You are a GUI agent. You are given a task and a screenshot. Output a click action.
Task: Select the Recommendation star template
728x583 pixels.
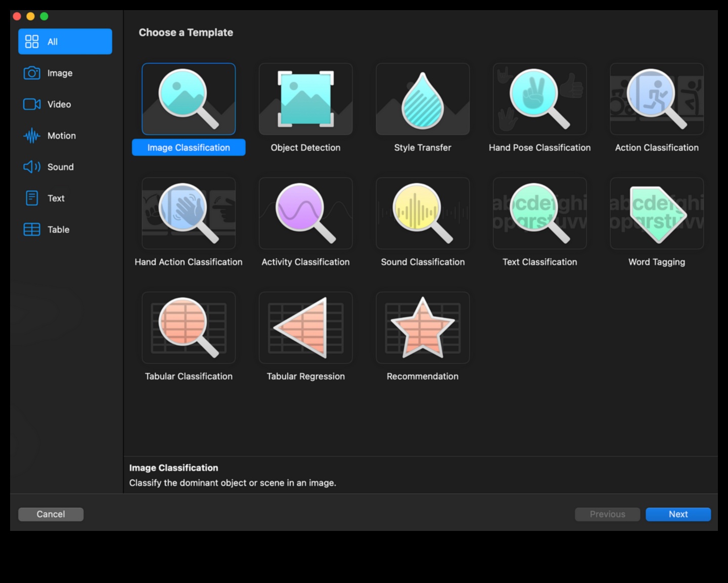pyautogui.click(x=423, y=328)
